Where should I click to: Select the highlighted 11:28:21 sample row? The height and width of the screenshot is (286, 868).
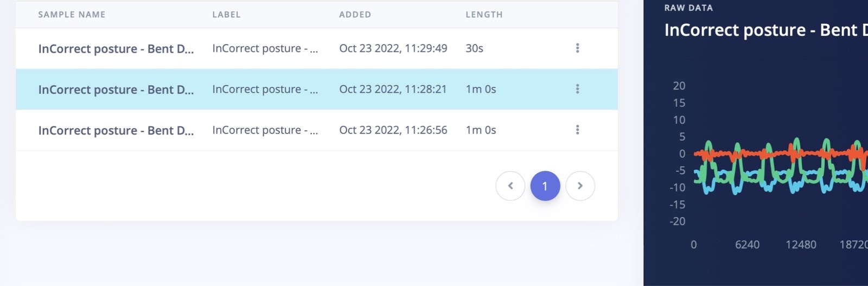click(317, 89)
